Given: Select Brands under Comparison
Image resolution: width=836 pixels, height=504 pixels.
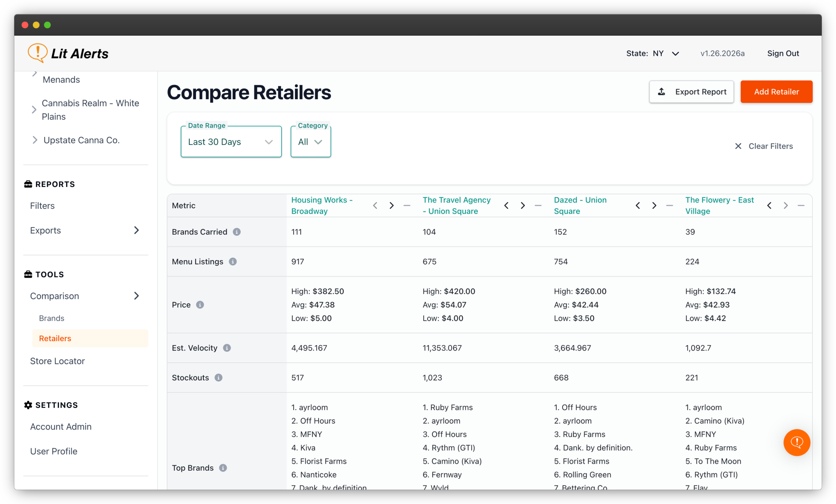Looking at the screenshot, I should pos(51,318).
